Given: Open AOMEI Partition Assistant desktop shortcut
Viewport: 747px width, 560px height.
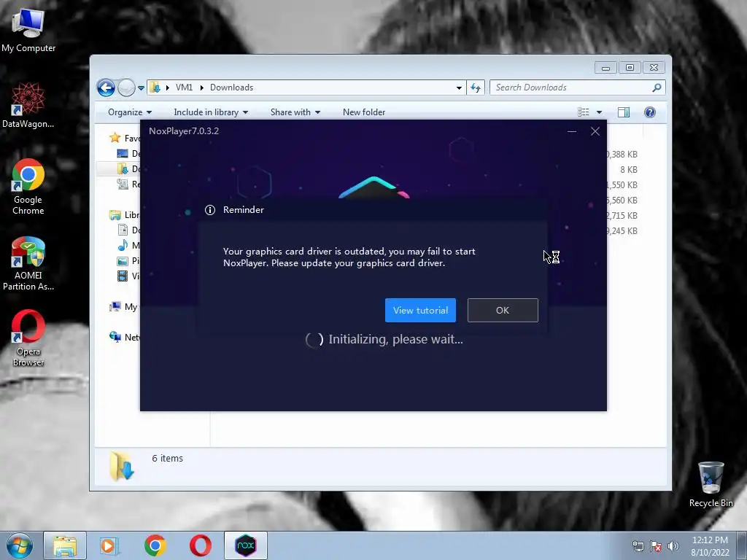Looking at the screenshot, I should pyautogui.click(x=28, y=262).
